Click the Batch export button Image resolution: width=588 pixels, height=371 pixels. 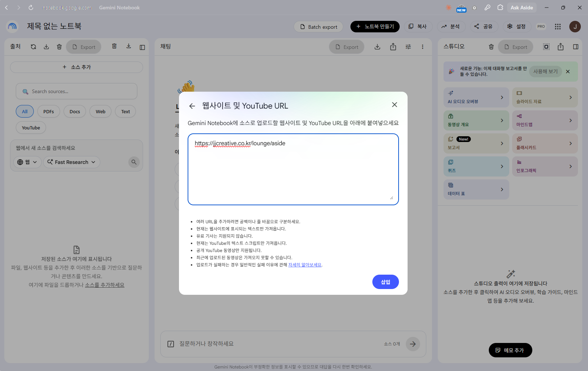pyautogui.click(x=318, y=27)
